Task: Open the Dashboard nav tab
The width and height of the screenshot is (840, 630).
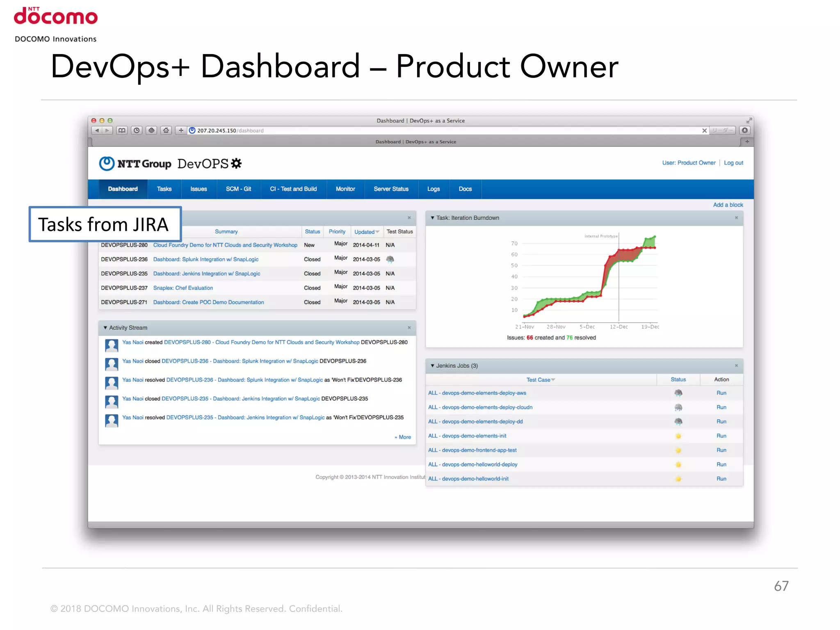Action: [123, 189]
